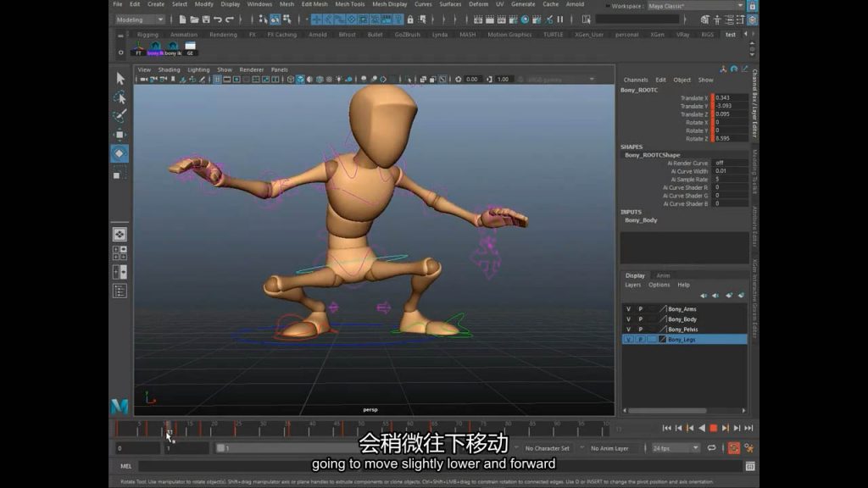Screen dimensions: 868x488
Task: Open the 24 fps frame rate dropdown
Action: tap(675, 448)
